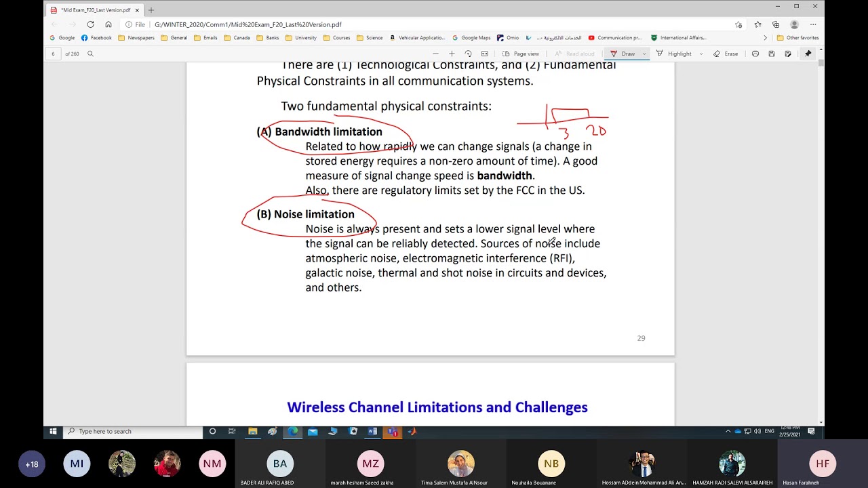
Task: Open the Facebook bookmark
Action: click(96, 38)
